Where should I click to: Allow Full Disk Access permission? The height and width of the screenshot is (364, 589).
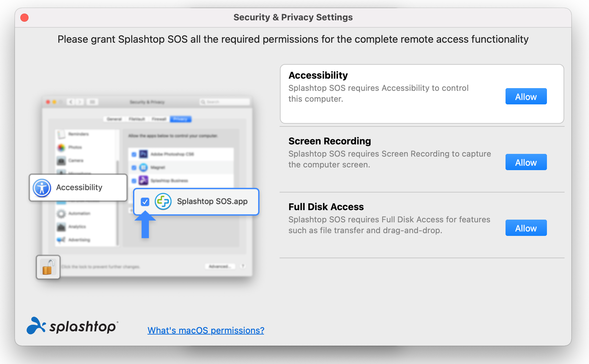point(526,228)
